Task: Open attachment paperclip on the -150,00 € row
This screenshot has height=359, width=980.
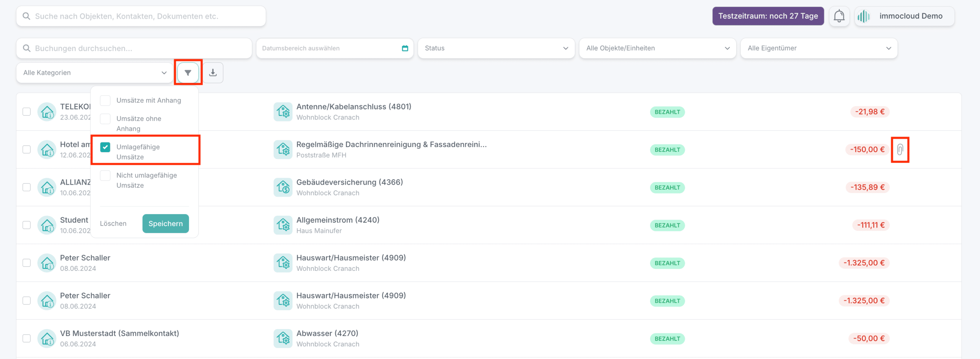Action: tap(900, 149)
